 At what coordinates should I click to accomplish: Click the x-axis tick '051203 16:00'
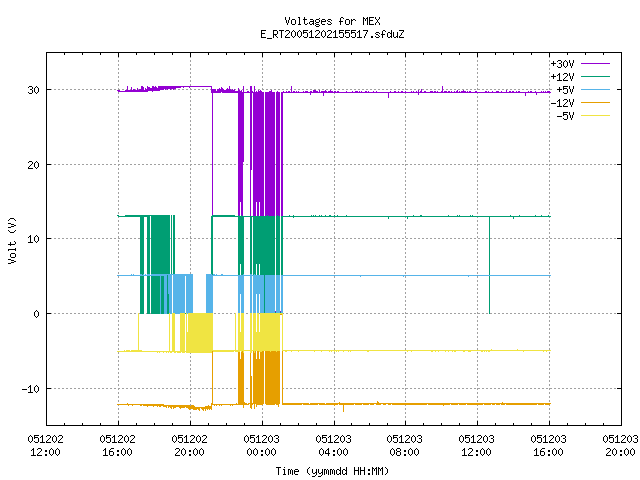(x=549, y=446)
